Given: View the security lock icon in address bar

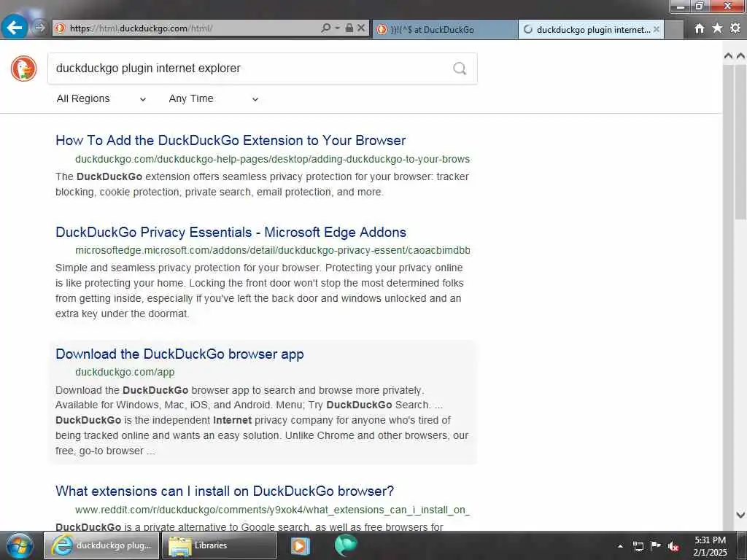Looking at the screenshot, I should [x=349, y=28].
